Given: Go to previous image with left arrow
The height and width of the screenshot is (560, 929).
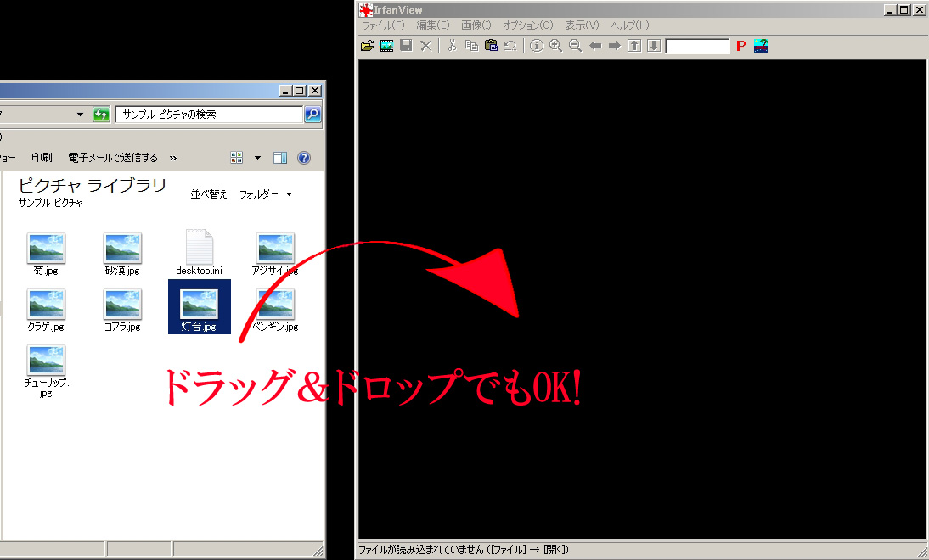Looking at the screenshot, I should click(x=595, y=46).
